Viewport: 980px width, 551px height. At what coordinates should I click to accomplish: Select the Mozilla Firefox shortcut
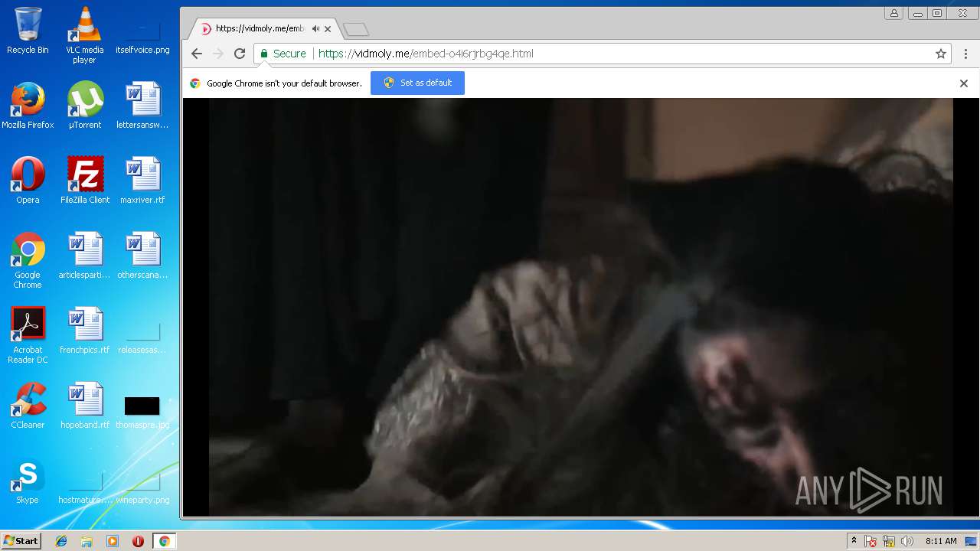point(28,106)
